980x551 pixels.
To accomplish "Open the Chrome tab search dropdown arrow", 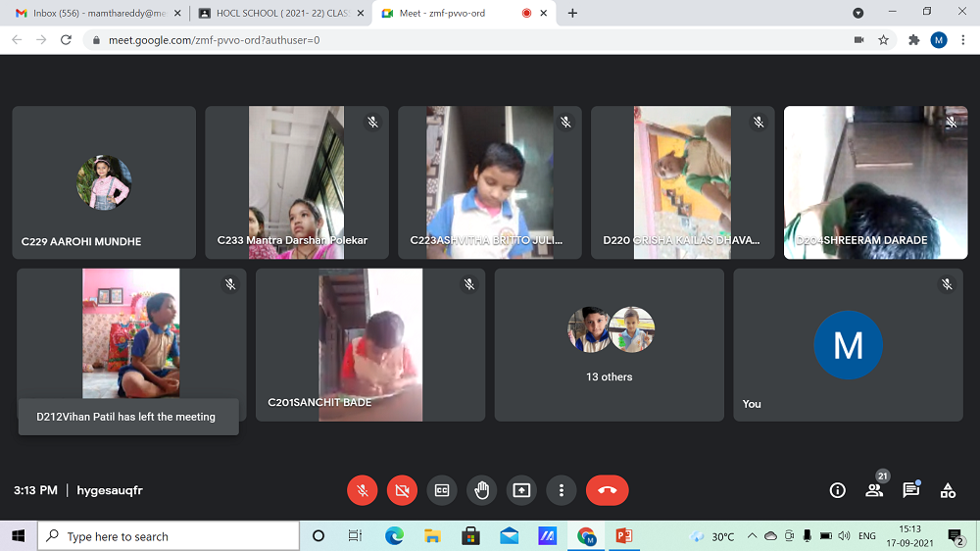I will coord(858,13).
